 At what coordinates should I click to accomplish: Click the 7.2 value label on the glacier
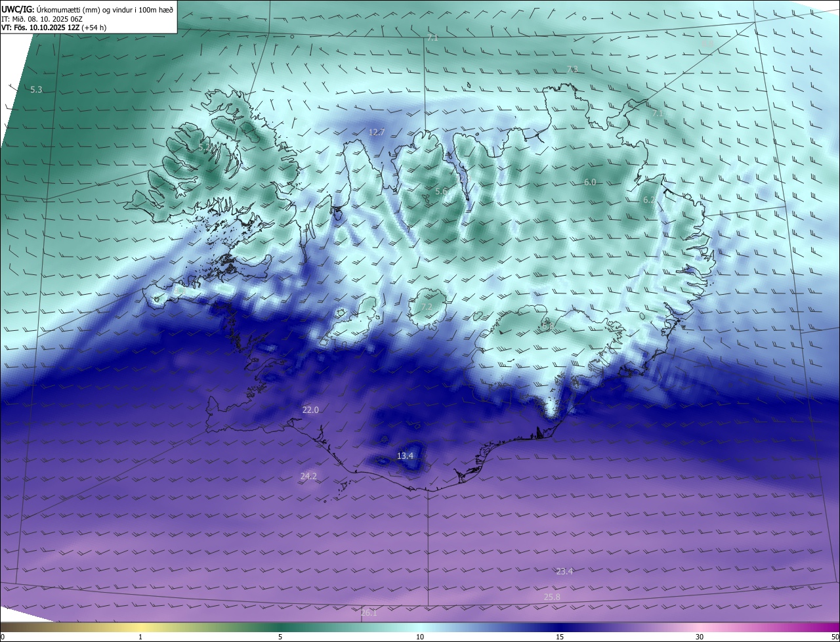[x=427, y=307]
